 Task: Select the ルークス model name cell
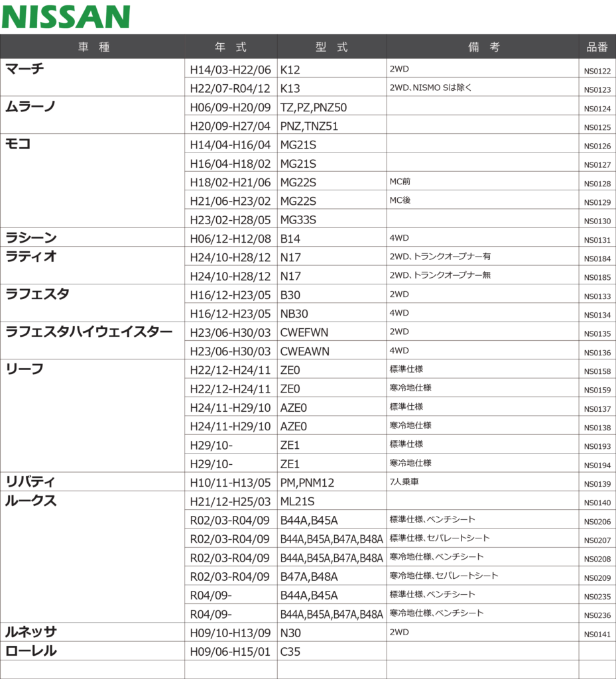click(31, 501)
